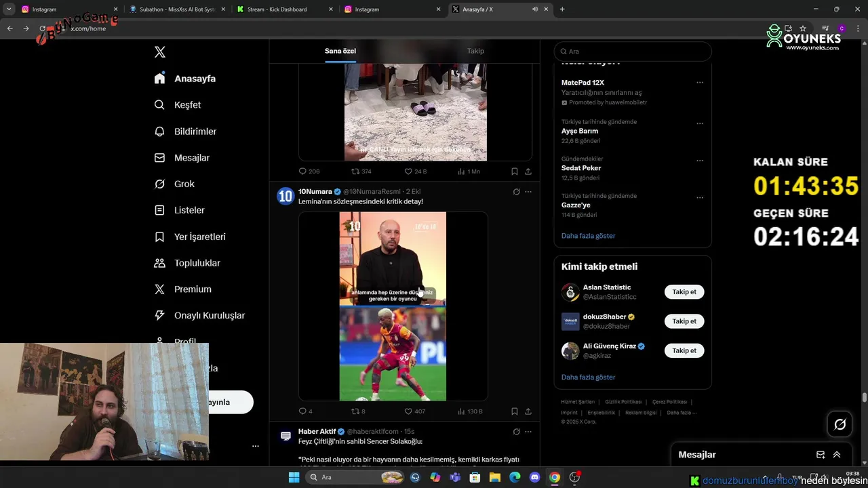This screenshot has width=868, height=488.
Task: Open more options for MatePad 12X trend
Action: pyautogui.click(x=700, y=83)
